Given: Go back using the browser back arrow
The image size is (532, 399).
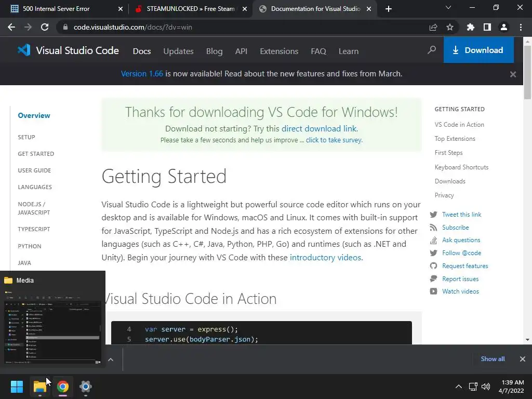Looking at the screenshot, I should (x=11, y=27).
